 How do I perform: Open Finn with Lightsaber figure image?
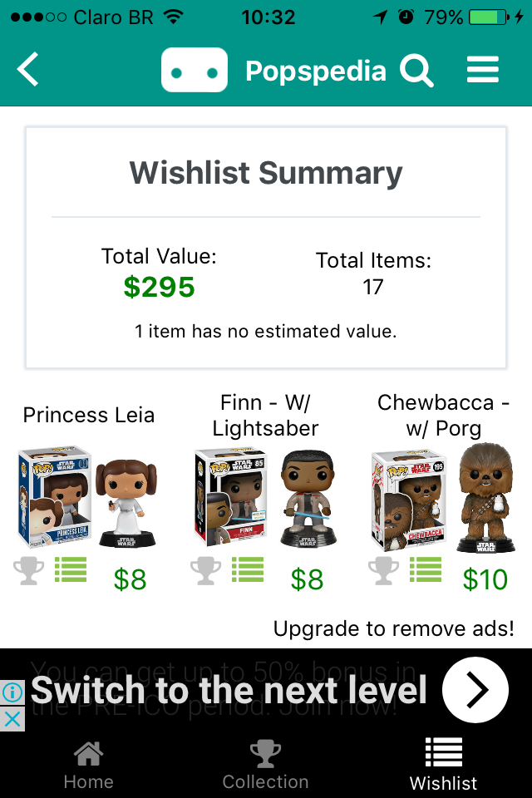(x=265, y=497)
